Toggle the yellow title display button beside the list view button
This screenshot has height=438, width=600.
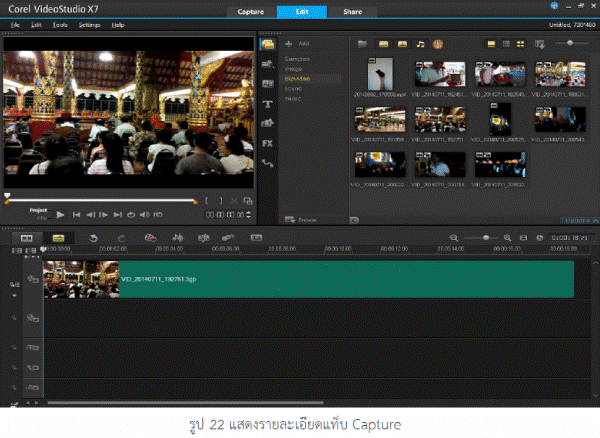pos(491,44)
